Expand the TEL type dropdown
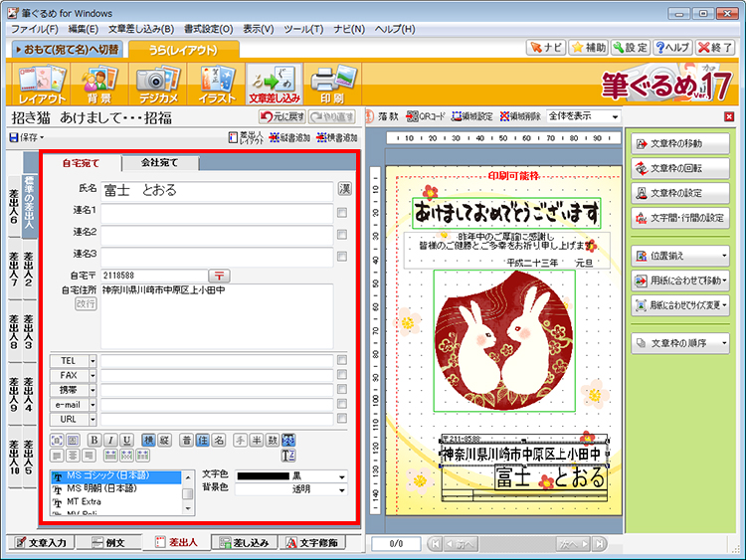Screen dimensions: 746x560 (93, 361)
